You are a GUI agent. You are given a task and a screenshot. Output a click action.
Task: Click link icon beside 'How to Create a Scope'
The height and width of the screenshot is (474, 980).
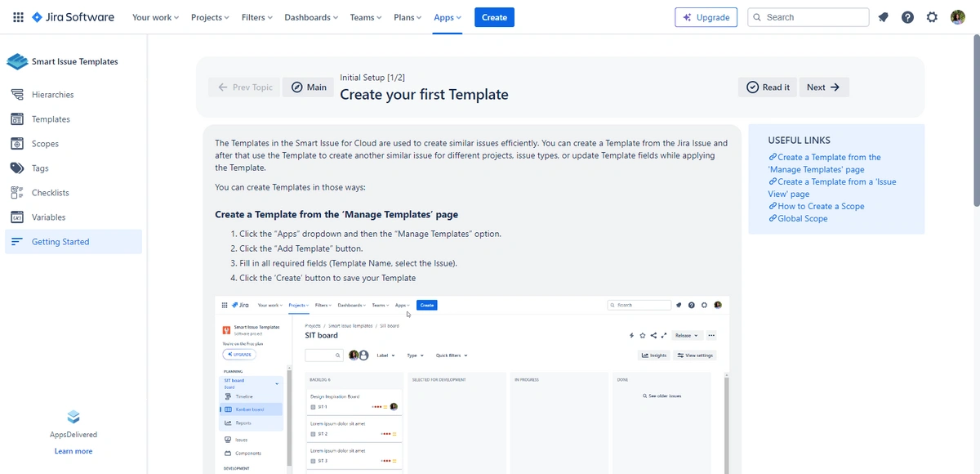click(x=773, y=207)
